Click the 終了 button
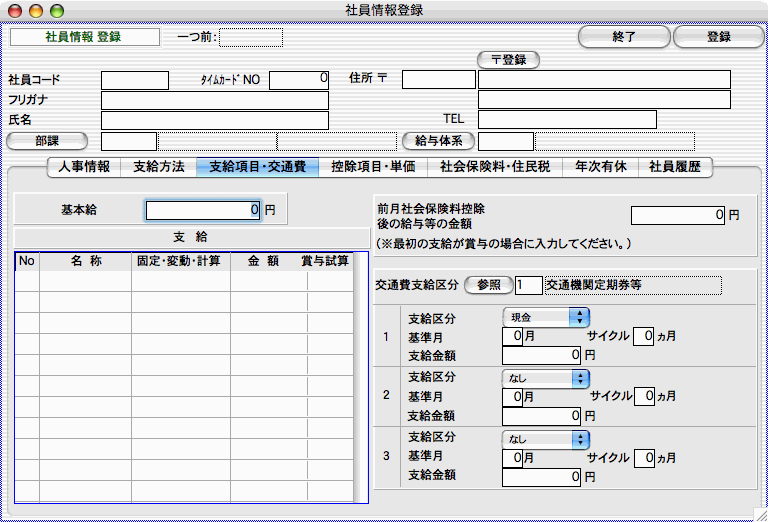This screenshot has width=768, height=522. pyautogui.click(x=624, y=37)
